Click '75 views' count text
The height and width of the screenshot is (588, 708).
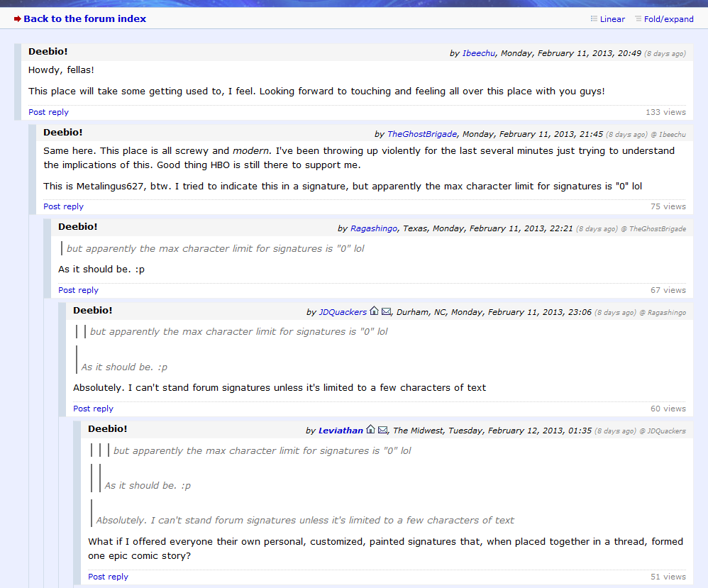pyautogui.click(x=668, y=206)
